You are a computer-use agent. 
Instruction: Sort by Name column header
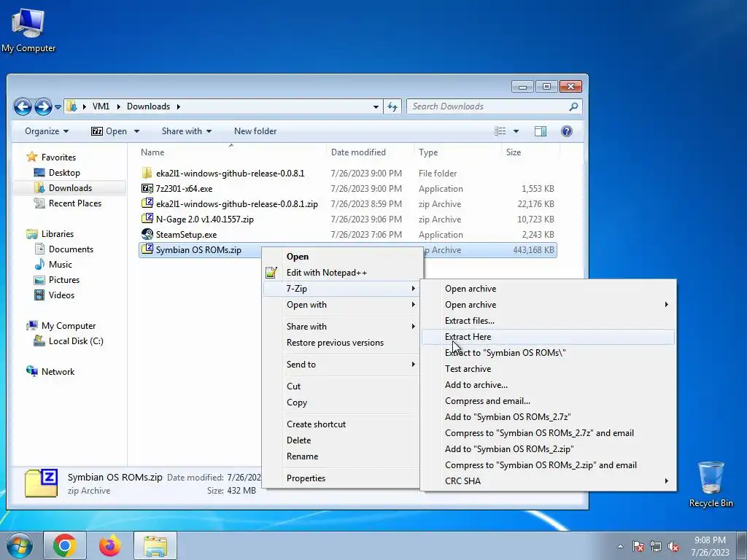(x=231, y=152)
